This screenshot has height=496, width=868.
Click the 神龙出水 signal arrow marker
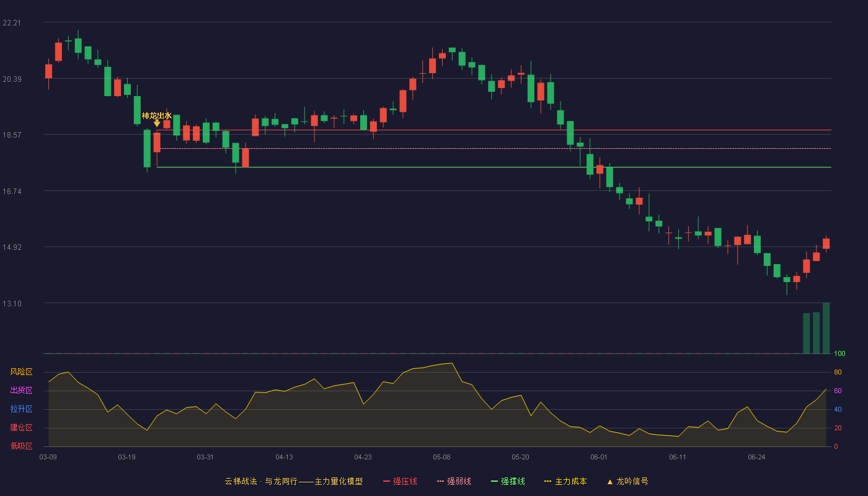[157, 123]
